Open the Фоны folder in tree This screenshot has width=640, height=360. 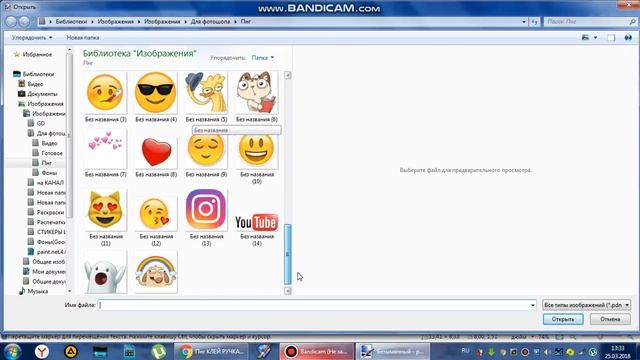49,173
